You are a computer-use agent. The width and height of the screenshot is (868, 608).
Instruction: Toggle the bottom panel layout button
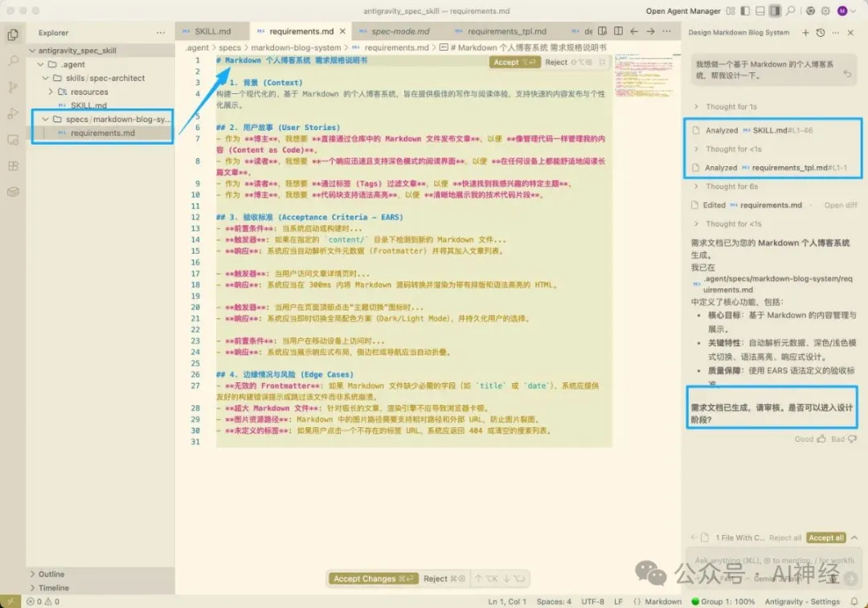[x=759, y=11]
